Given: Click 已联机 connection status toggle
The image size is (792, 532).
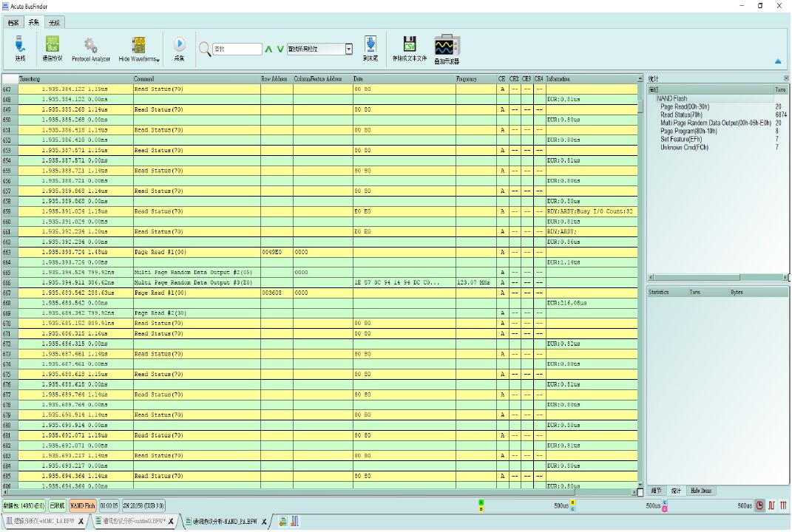Looking at the screenshot, I should click(x=57, y=506).
